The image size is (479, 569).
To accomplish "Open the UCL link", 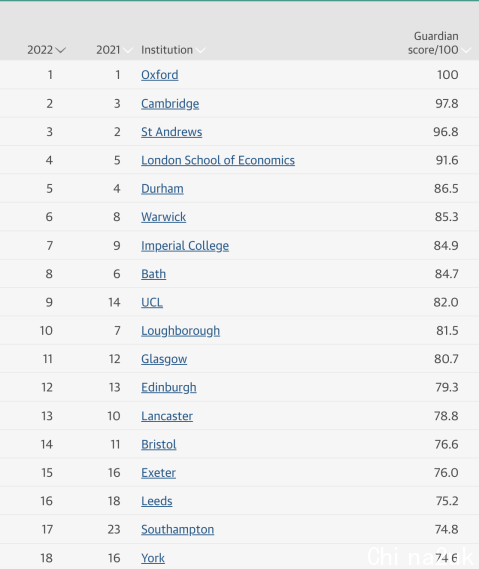I will pyautogui.click(x=152, y=302).
